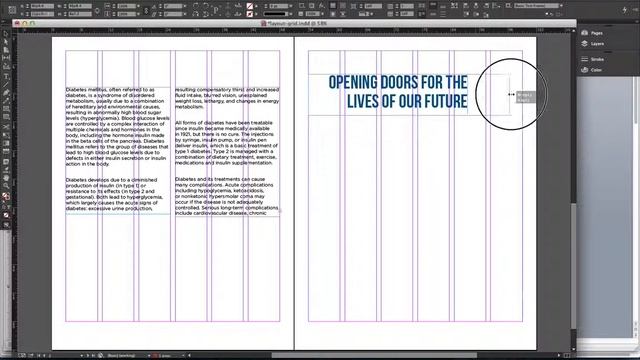
Task: Click the paragraph starting 'All forms of diabetes'
Action: tap(227, 143)
